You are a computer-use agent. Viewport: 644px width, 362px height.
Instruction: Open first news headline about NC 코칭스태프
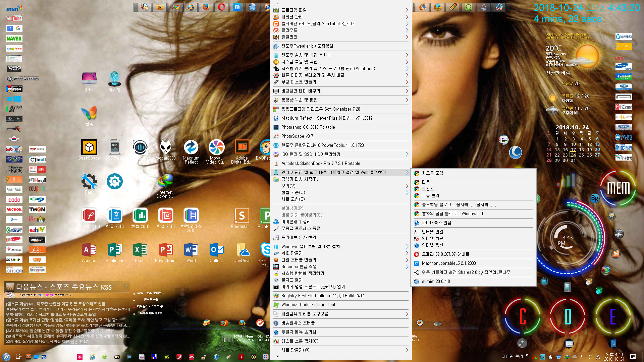coord(55,304)
